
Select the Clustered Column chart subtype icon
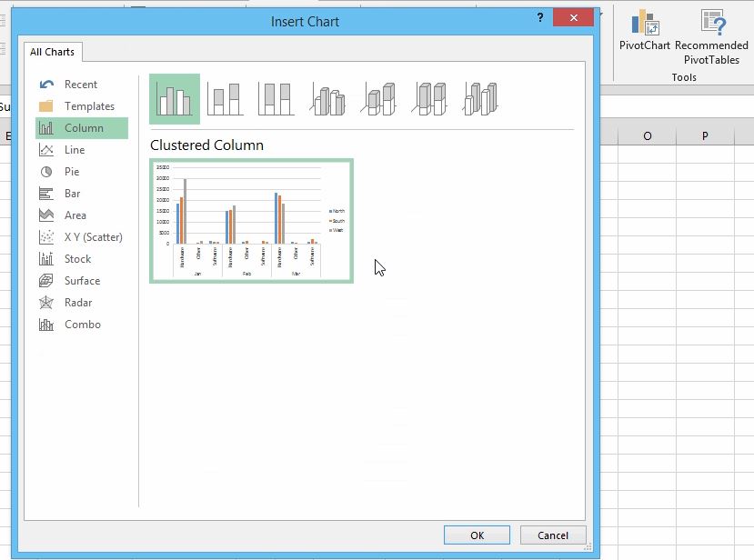click(x=174, y=98)
